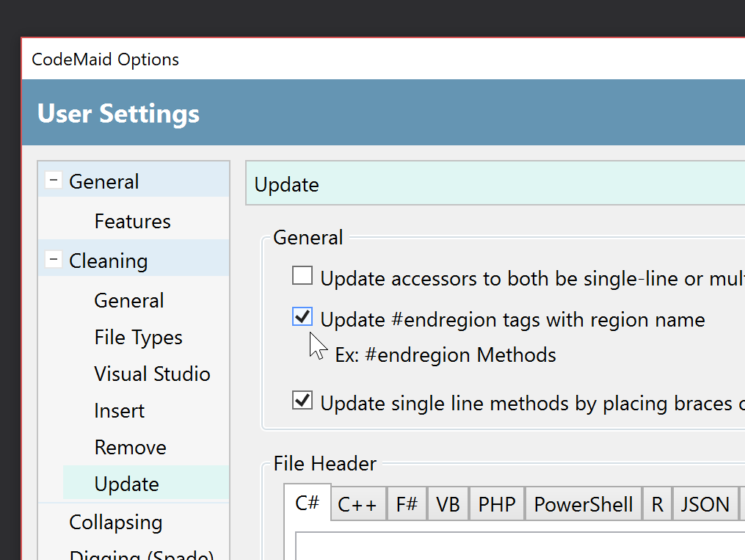Open the Insert settings page

119,410
